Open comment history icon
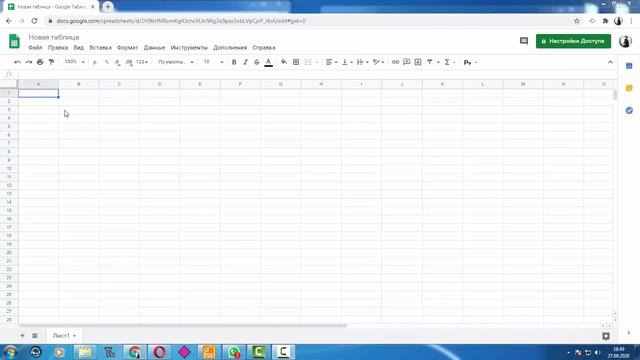The height and width of the screenshot is (360, 640). tap(524, 41)
